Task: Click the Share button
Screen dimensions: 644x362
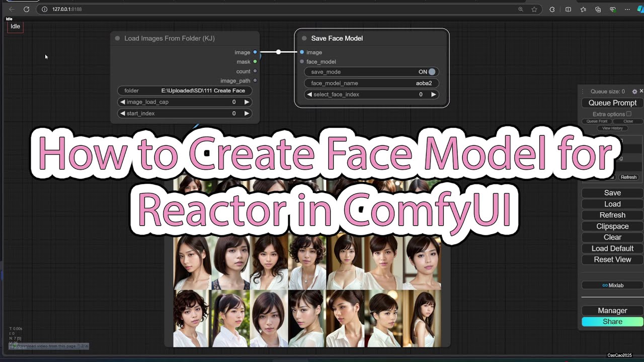Action: (612, 322)
